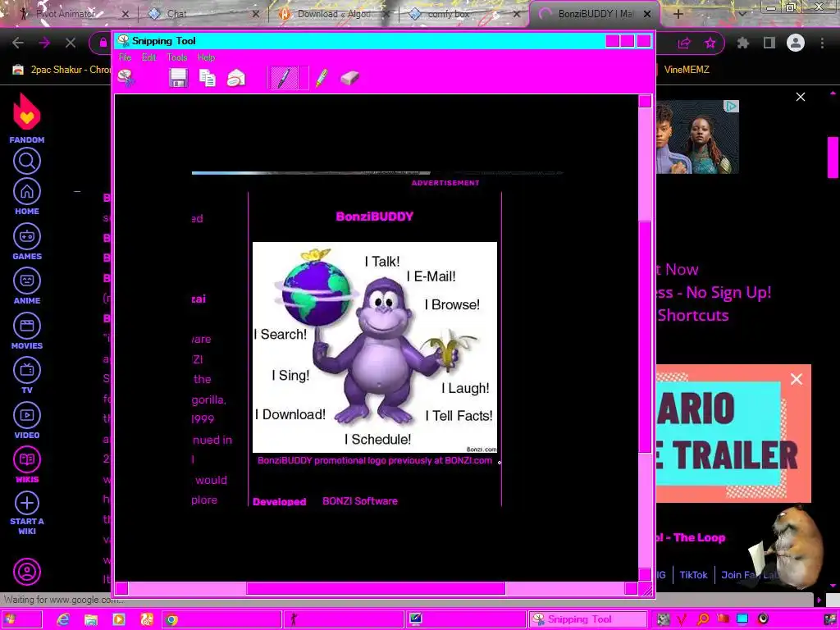
Task: Open the Chrome extensions puzzle icon
Action: (742, 43)
